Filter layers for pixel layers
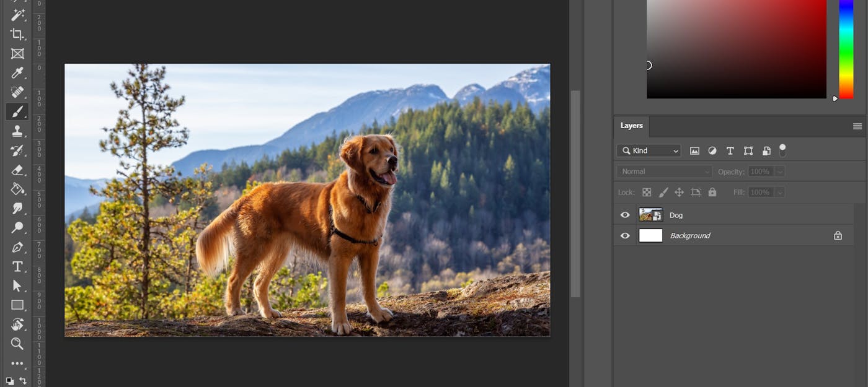 coord(694,150)
